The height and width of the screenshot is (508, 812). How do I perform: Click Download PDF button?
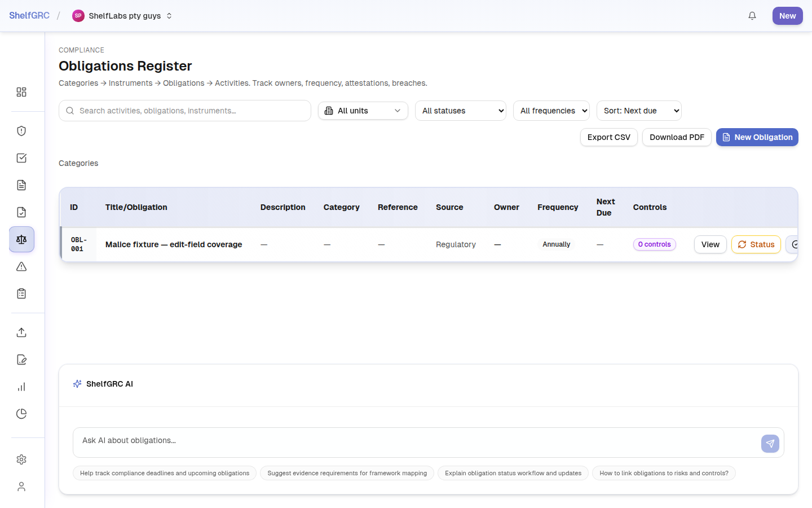pyautogui.click(x=677, y=137)
